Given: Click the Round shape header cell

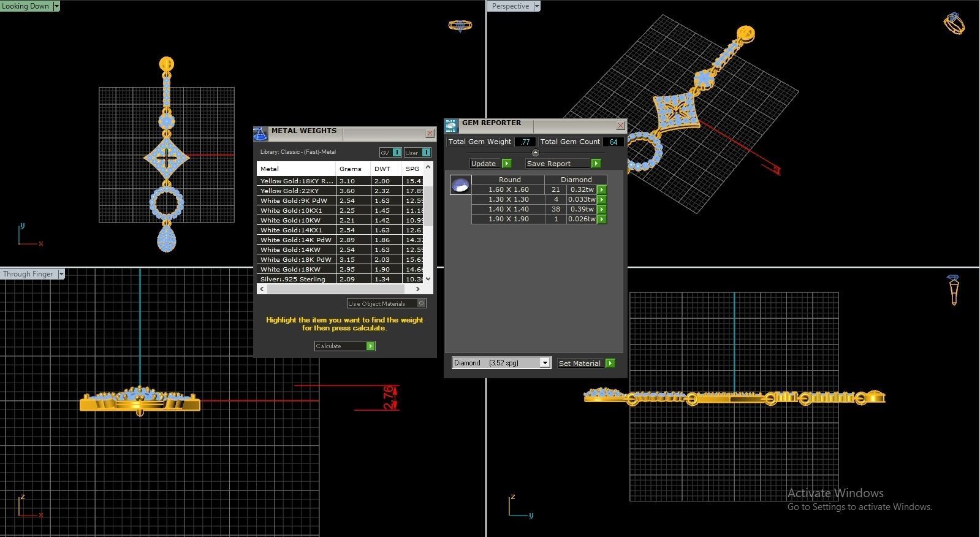Looking at the screenshot, I should [509, 180].
